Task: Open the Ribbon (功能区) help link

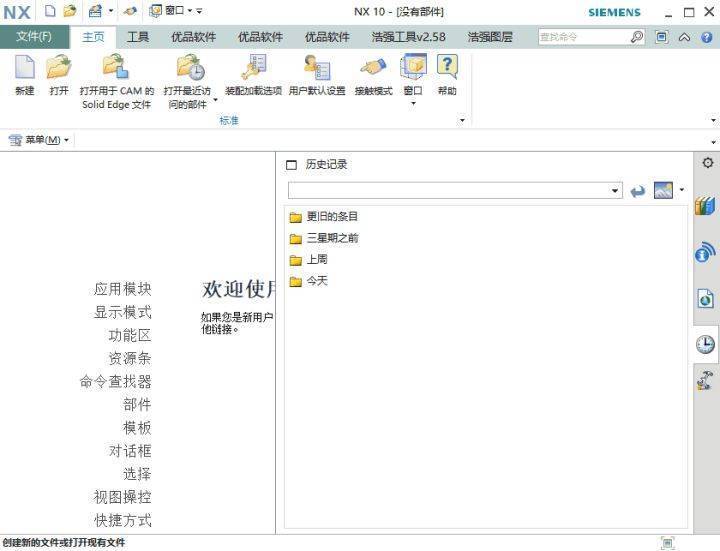Action: [x=130, y=335]
